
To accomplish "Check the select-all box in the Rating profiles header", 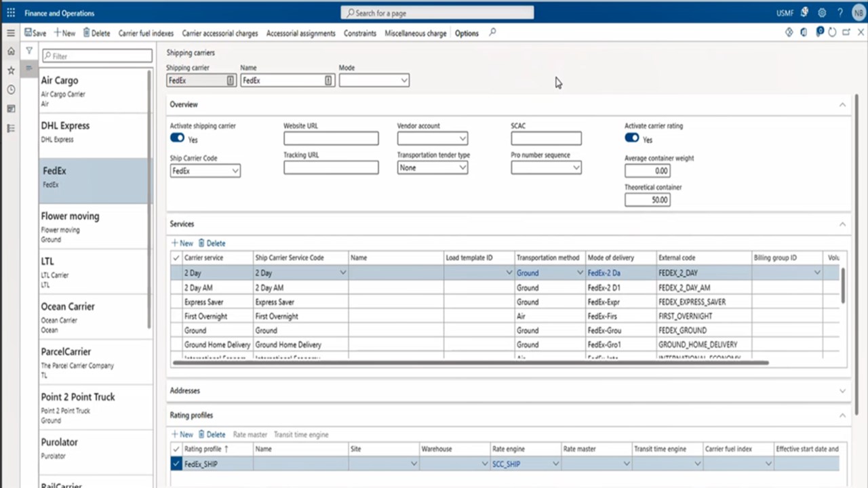I will [176, 449].
